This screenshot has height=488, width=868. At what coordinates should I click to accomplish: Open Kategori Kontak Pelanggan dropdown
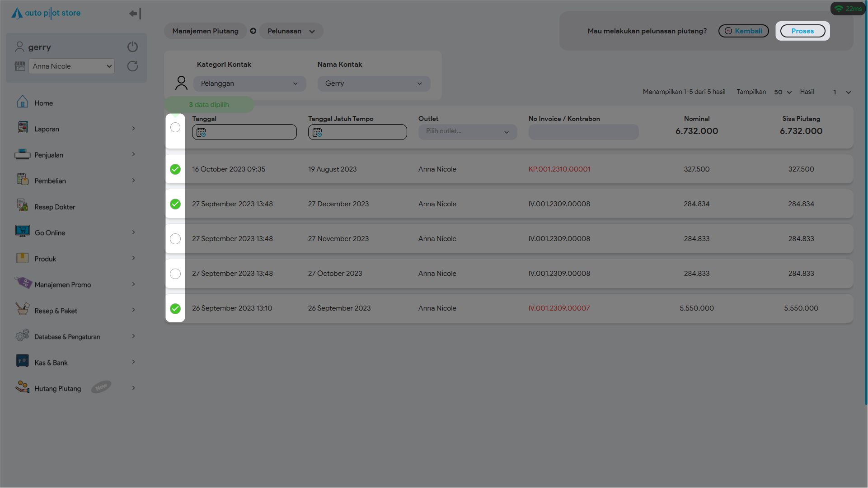pyautogui.click(x=249, y=84)
